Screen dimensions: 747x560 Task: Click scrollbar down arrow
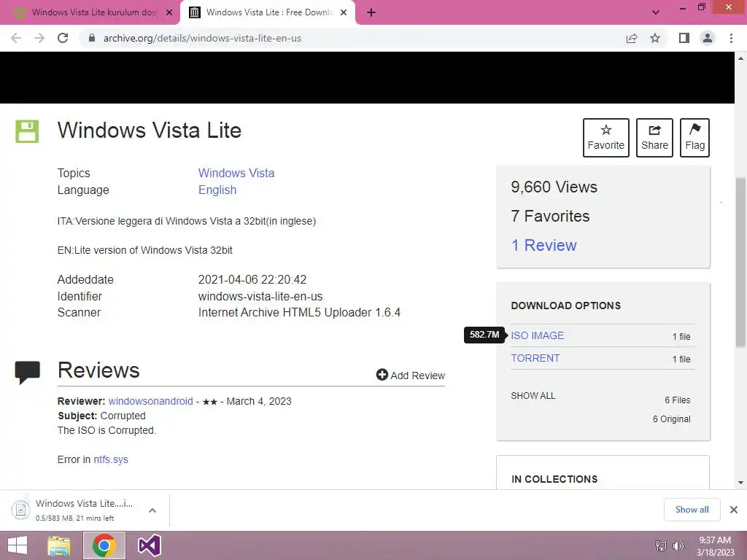pos(740,483)
